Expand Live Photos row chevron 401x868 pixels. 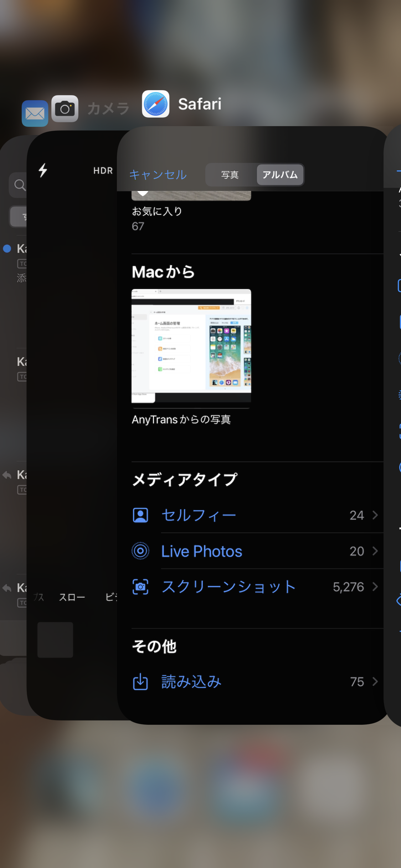(x=375, y=551)
